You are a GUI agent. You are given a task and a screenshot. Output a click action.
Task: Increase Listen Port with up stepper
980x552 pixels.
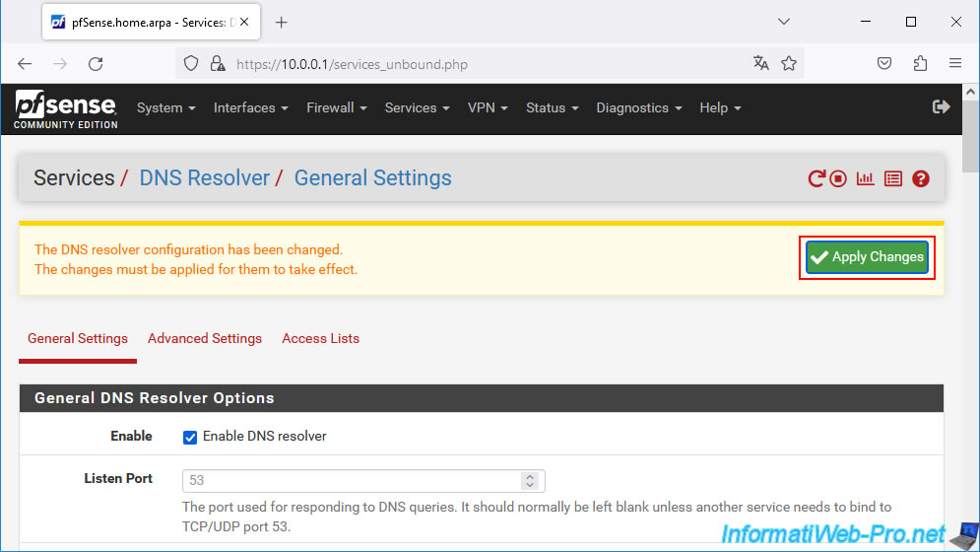530,476
